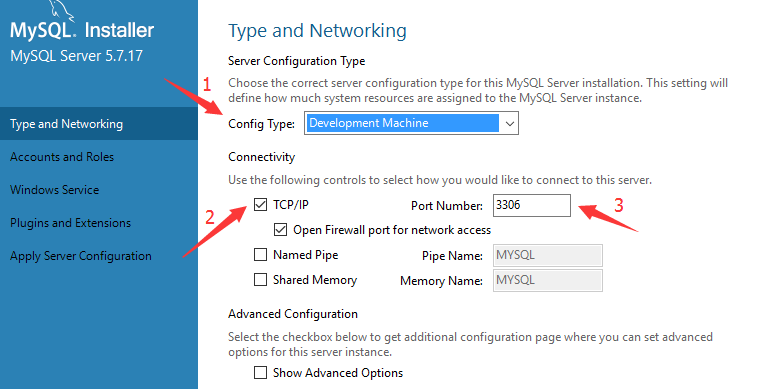Uncheck Open Firewall port for network access
This screenshot has width=772, height=389.
[x=281, y=229]
